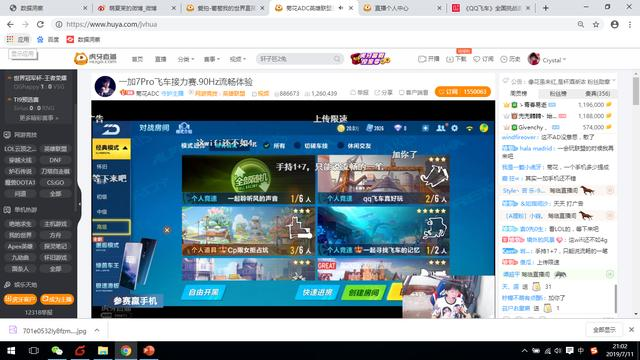Click page vertical scrollbar on right

pos(636,91)
